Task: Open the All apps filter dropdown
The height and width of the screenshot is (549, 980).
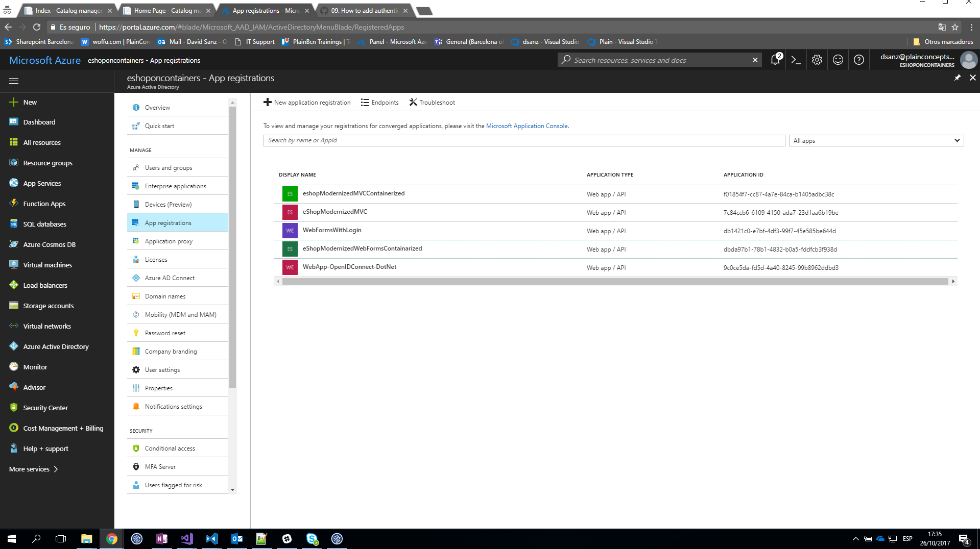Action: click(x=876, y=141)
